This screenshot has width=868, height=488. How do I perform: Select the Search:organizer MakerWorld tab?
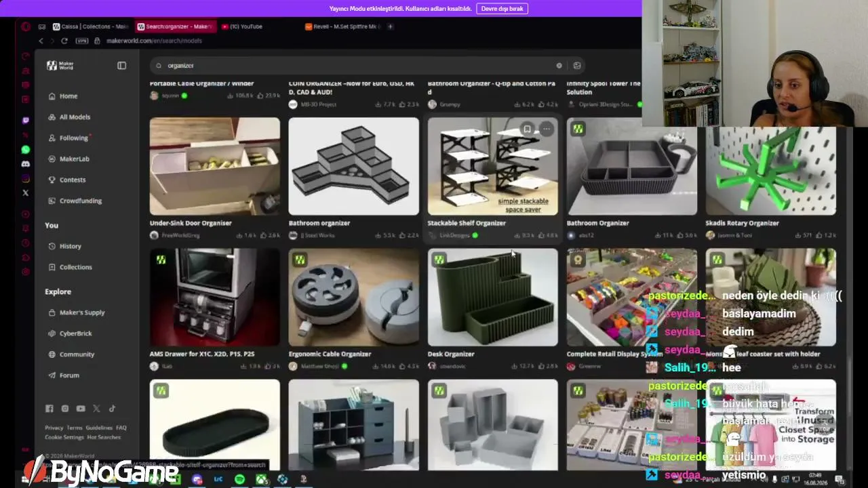[175, 26]
